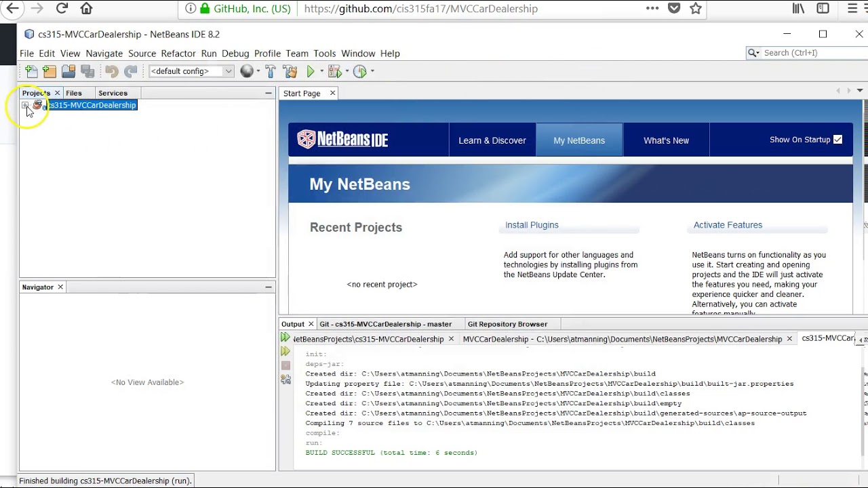868x488 pixels.
Task: Switch to the Services tab
Action: (x=113, y=93)
